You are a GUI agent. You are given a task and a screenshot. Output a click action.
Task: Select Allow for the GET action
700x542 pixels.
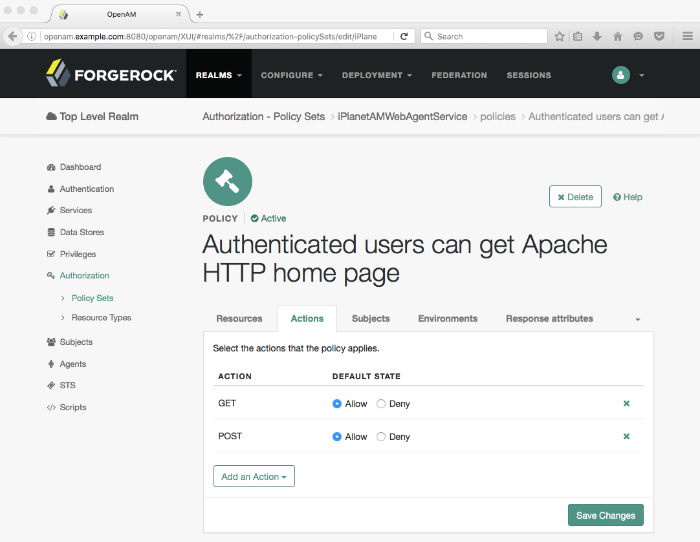[337, 404]
